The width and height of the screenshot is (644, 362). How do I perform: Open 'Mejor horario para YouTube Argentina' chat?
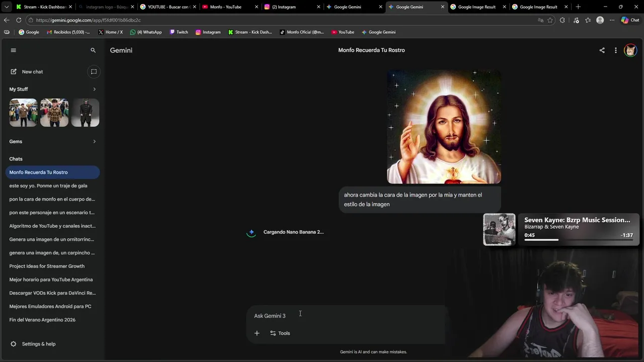[x=52, y=280]
